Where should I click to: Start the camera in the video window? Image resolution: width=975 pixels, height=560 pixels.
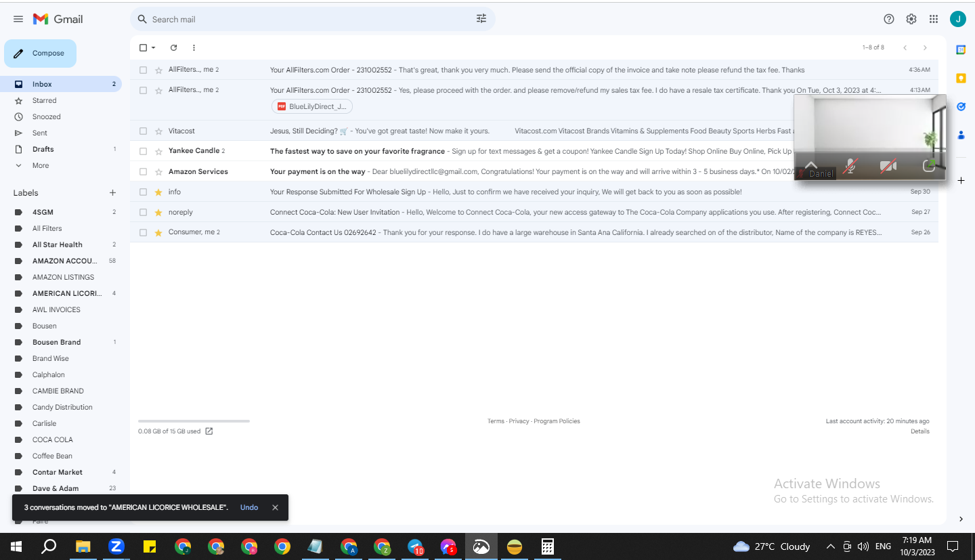(888, 166)
